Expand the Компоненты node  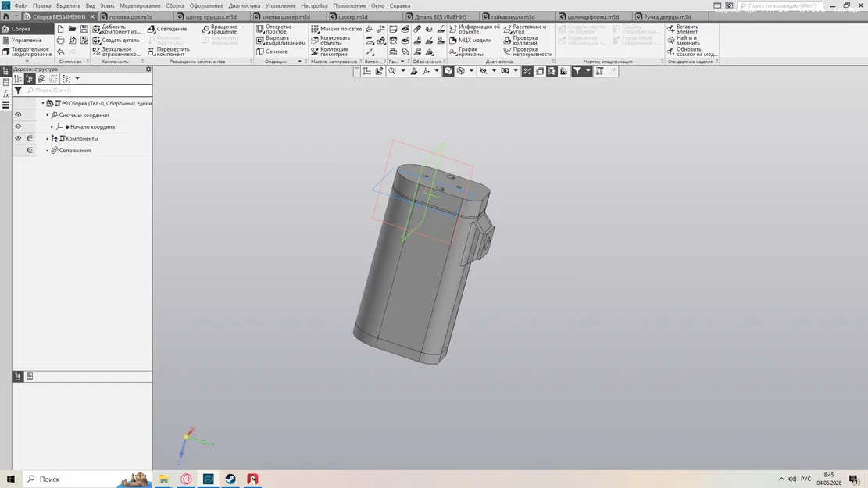point(48,138)
